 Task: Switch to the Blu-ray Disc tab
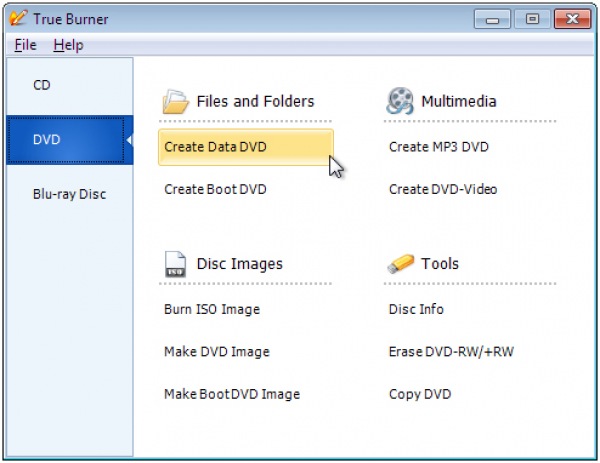click(69, 194)
